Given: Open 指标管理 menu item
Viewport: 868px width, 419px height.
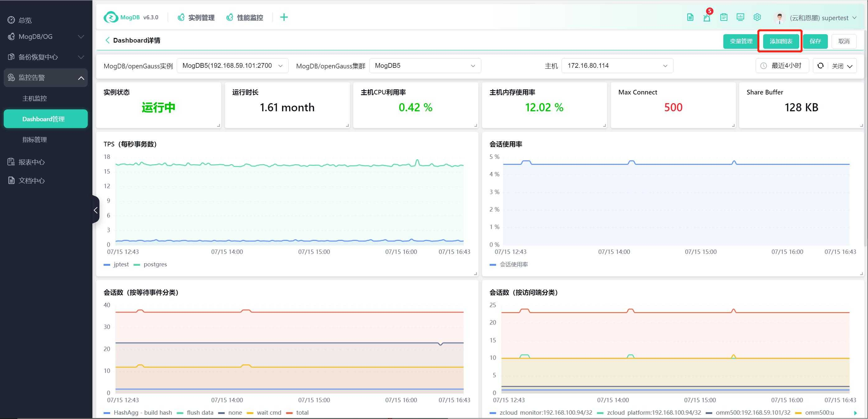Looking at the screenshot, I should [46, 140].
